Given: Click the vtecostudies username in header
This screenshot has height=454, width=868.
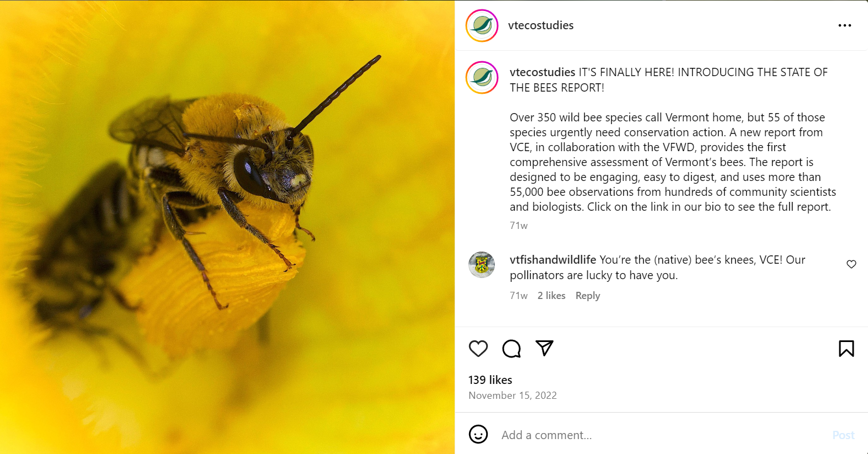Looking at the screenshot, I should (x=541, y=25).
